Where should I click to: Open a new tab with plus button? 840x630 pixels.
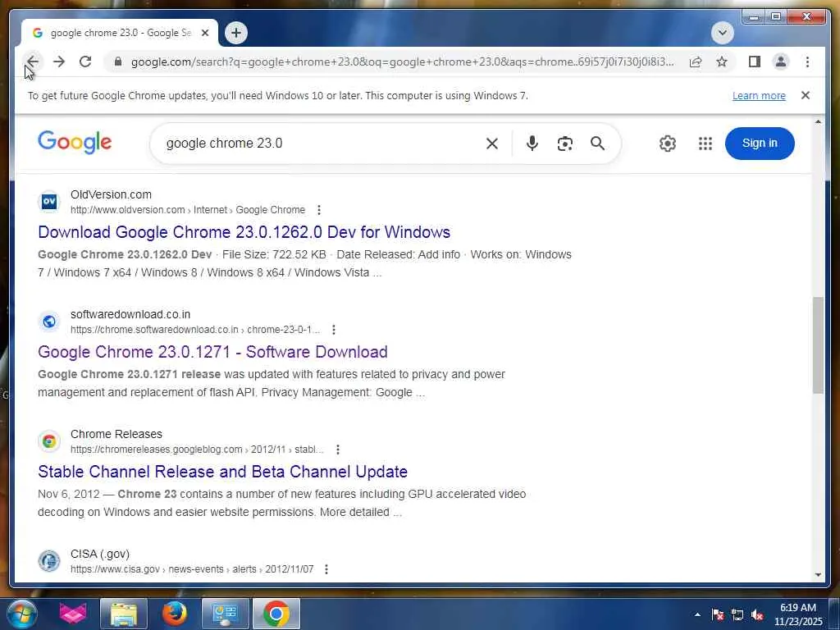(x=235, y=33)
